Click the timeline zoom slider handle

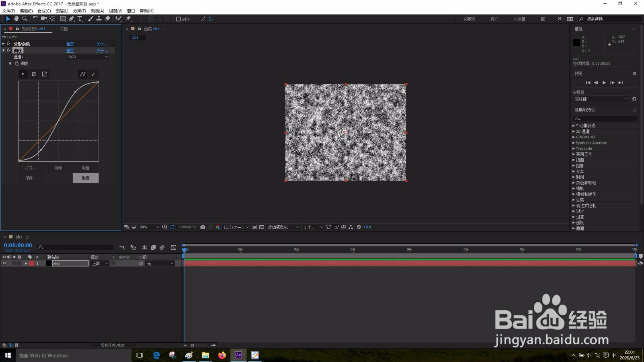(x=192, y=346)
